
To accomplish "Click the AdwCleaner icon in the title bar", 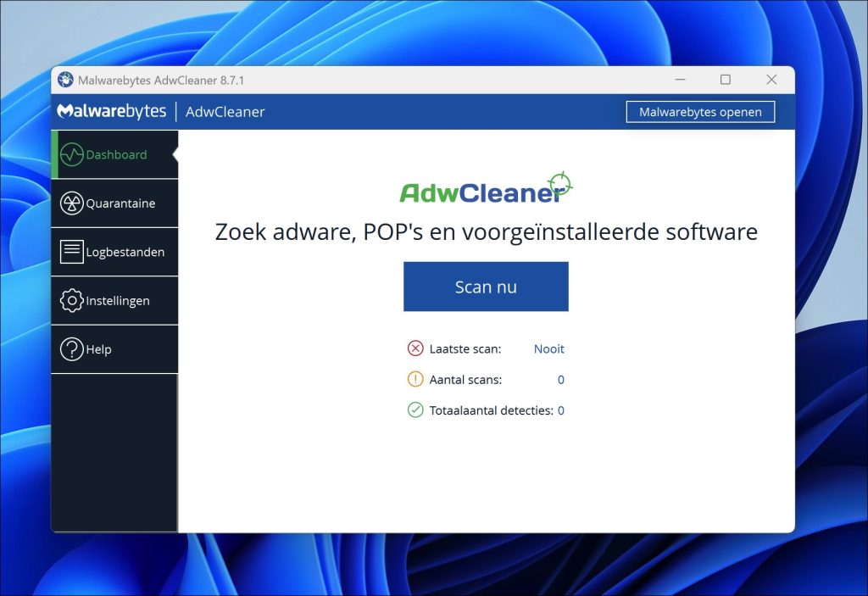I will (x=66, y=79).
